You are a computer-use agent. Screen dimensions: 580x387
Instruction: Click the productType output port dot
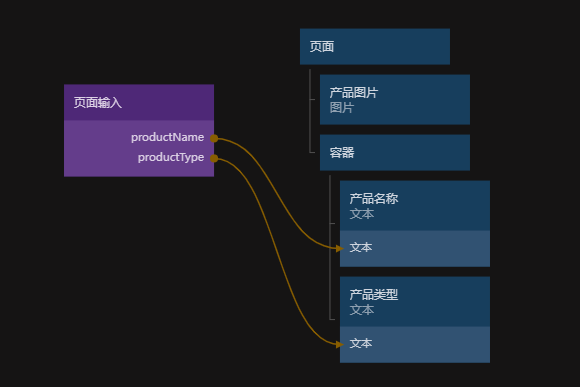point(214,158)
